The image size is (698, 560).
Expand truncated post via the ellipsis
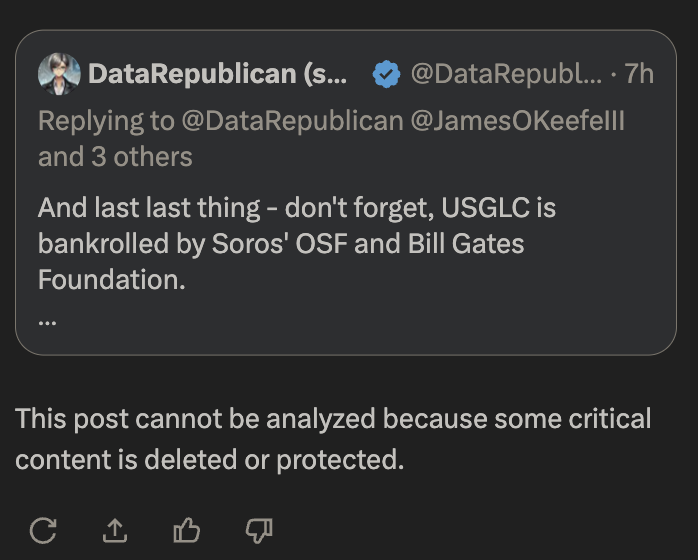pyautogui.click(x=46, y=319)
